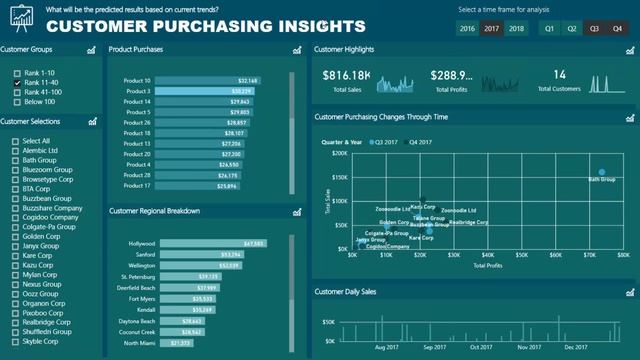The height and width of the screenshot is (360, 640).
Task: Click the highlighted Product 3 bar
Action: click(x=204, y=91)
